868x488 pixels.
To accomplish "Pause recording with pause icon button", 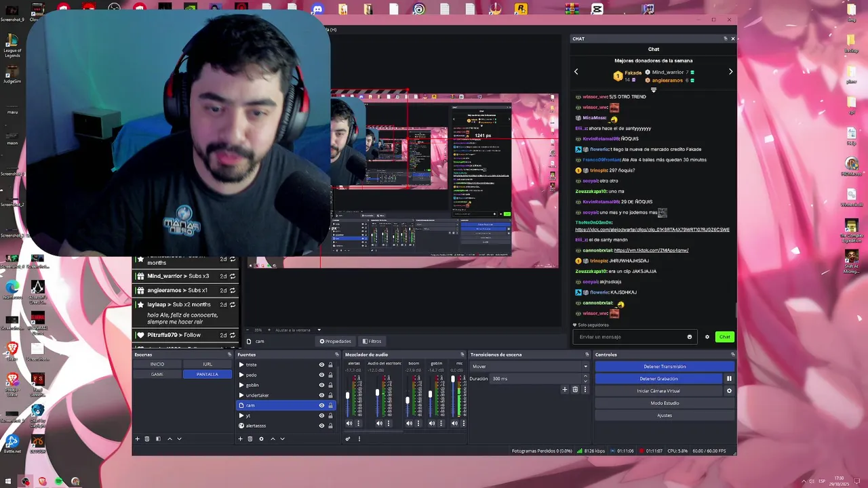I will (729, 379).
